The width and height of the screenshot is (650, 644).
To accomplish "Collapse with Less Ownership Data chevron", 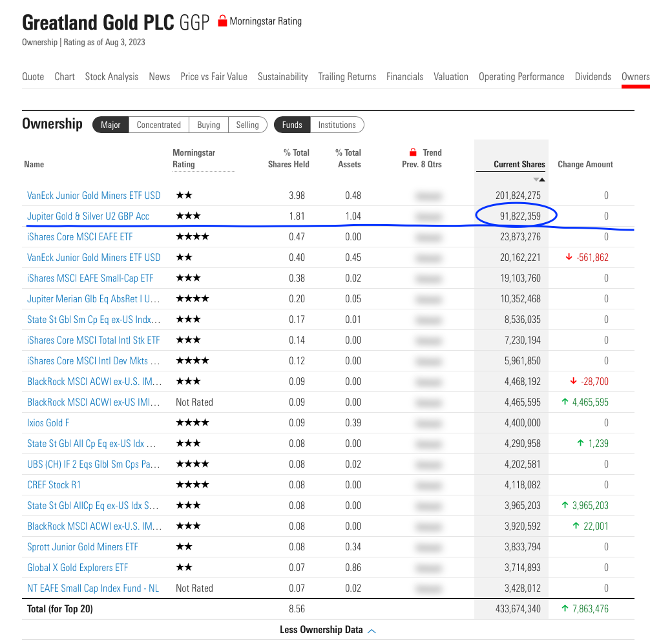I will point(372,630).
